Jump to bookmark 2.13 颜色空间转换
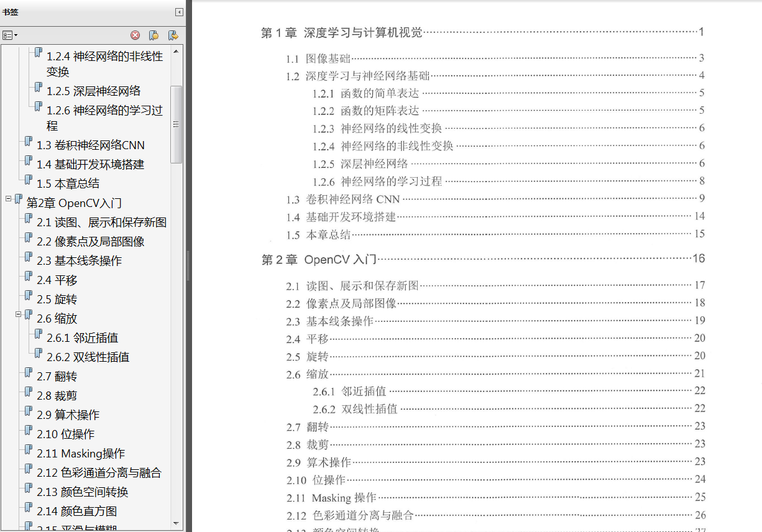Viewport: 762px width, 532px height. click(x=82, y=492)
